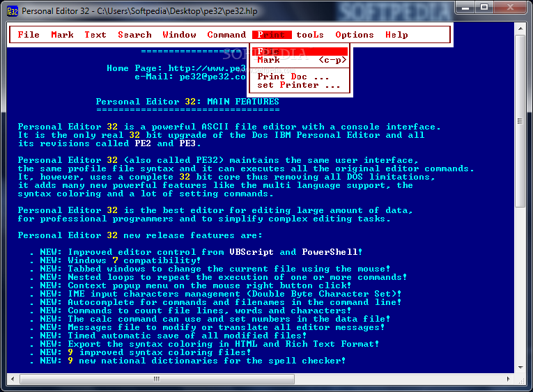Choose Mark <c-p> in Print dropdown

299,60
